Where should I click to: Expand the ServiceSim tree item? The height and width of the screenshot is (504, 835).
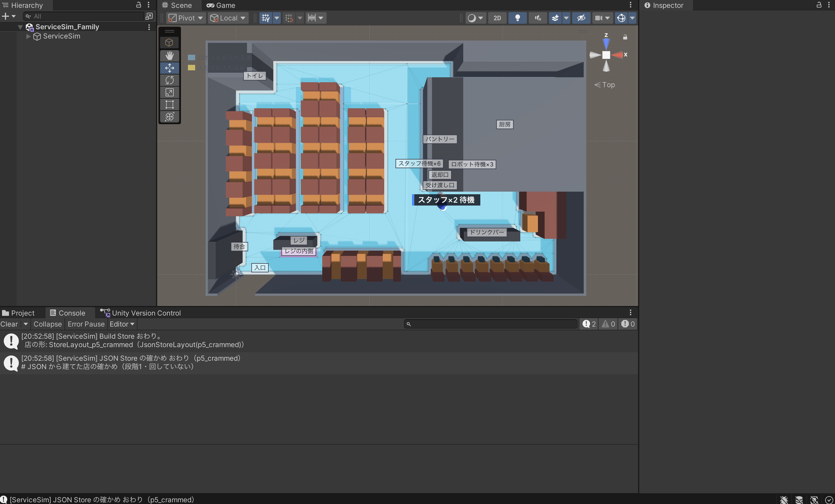point(28,36)
